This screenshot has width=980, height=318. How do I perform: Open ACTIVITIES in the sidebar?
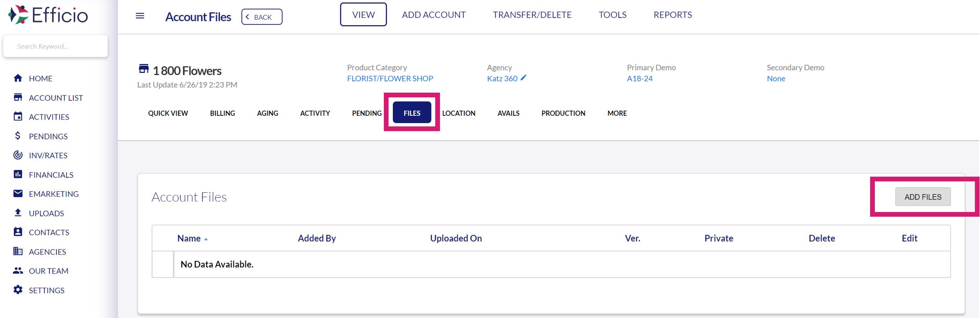(49, 117)
